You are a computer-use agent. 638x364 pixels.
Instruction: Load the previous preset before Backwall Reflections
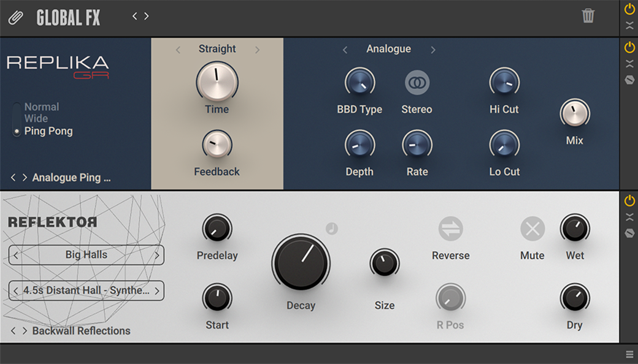13,331
